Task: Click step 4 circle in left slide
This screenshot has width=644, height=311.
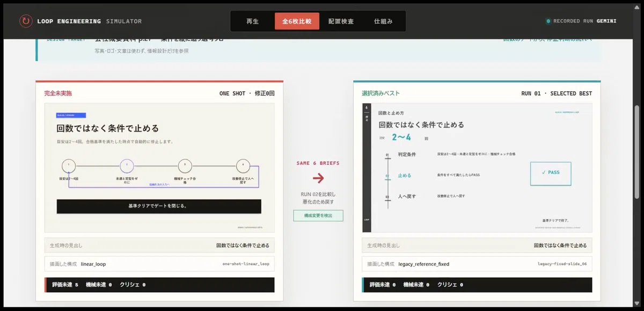Action: click(243, 165)
